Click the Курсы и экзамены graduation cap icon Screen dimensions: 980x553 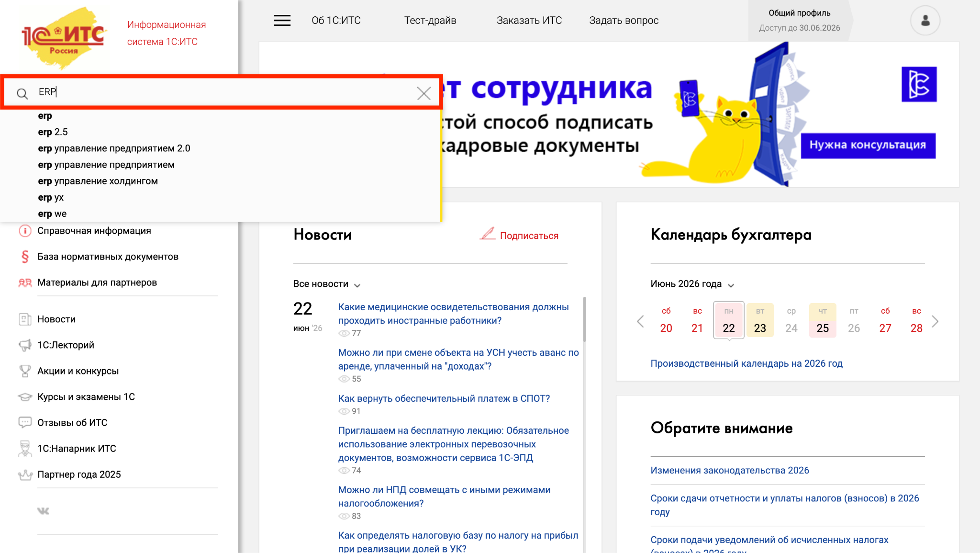pyautogui.click(x=25, y=397)
